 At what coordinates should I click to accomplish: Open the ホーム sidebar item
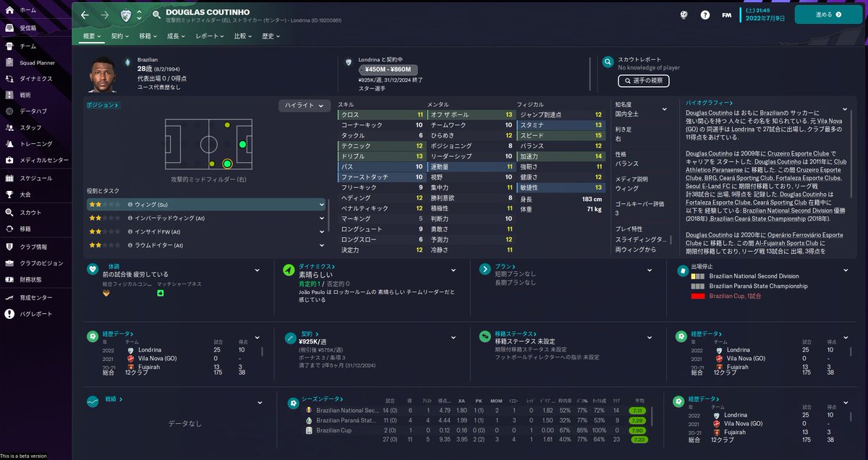tap(29, 10)
